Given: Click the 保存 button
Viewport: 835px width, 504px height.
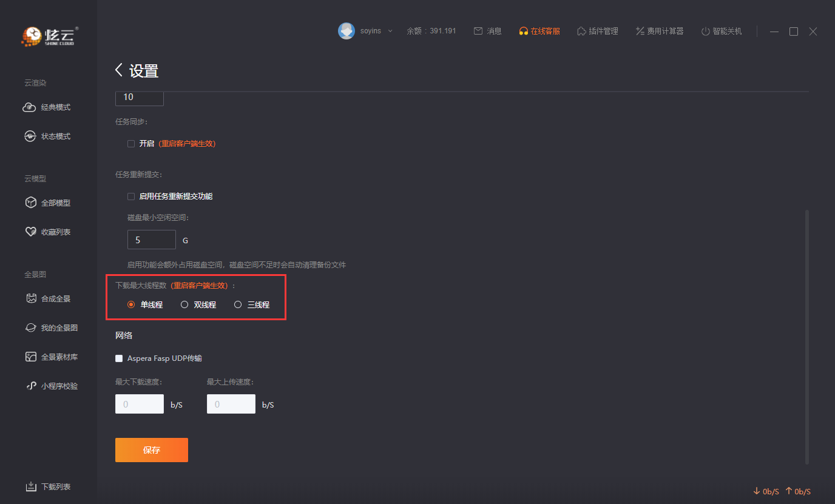Looking at the screenshot, I should pyautogui.click(x=152, y=450).
